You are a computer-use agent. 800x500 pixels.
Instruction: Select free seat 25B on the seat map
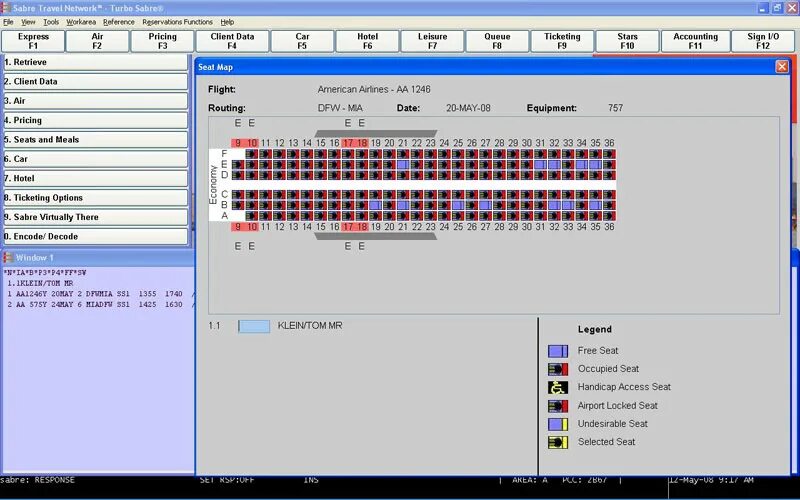tap(458, 205)
